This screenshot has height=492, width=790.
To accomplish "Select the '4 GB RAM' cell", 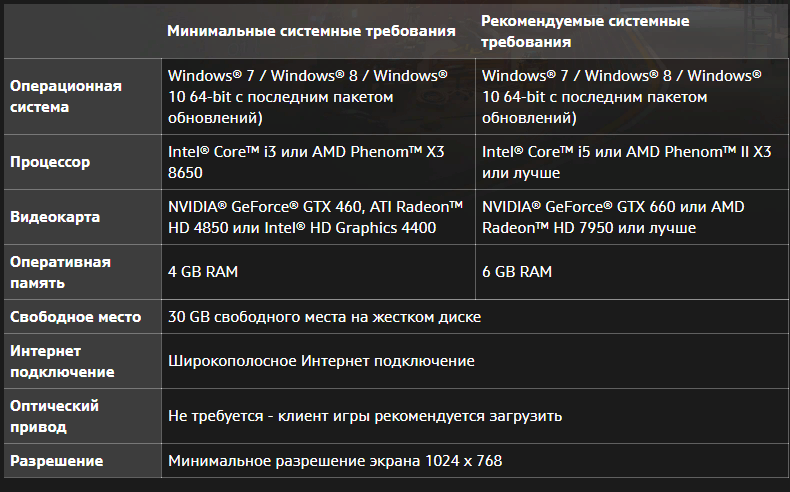I will (318, 272).
